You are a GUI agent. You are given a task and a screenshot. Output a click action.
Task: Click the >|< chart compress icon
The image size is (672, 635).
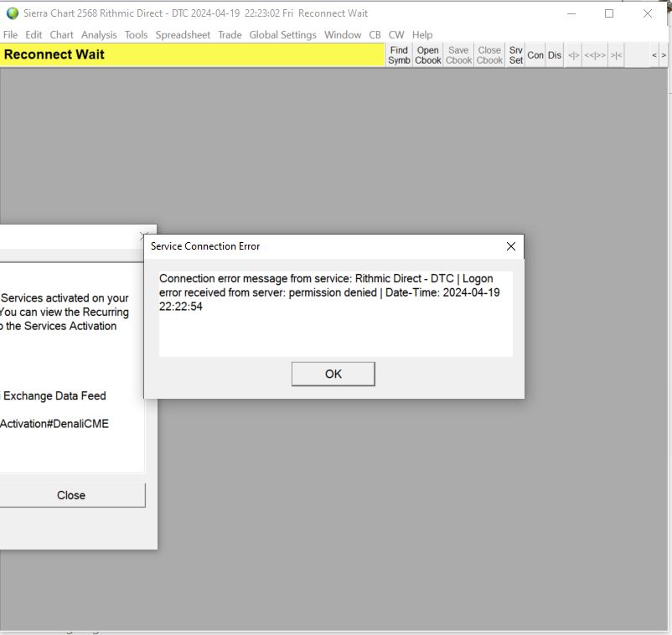coord(617,55)
